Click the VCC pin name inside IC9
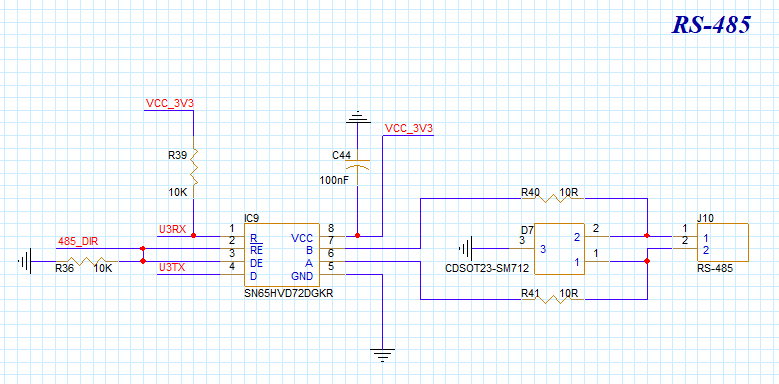Screen dimensions: 779x384 click(302, 238)
